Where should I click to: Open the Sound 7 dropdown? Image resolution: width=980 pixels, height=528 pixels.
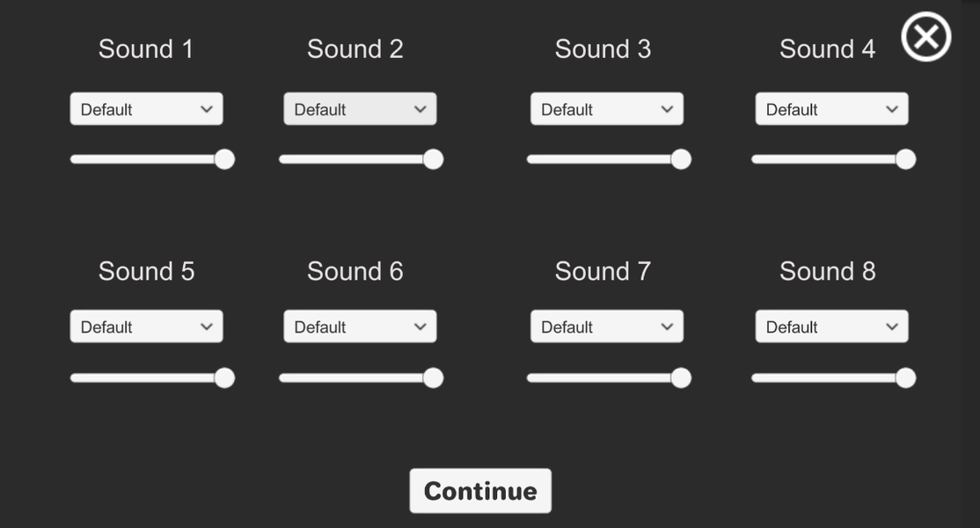pyautogui.click(x=606, y=326)
